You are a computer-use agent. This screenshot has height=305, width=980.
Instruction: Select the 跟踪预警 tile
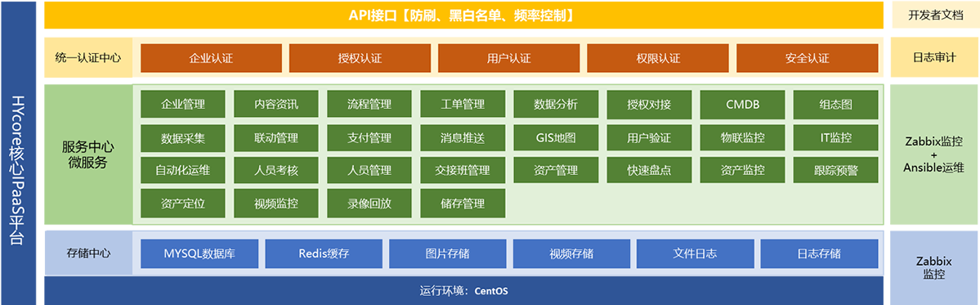point(835,170)
